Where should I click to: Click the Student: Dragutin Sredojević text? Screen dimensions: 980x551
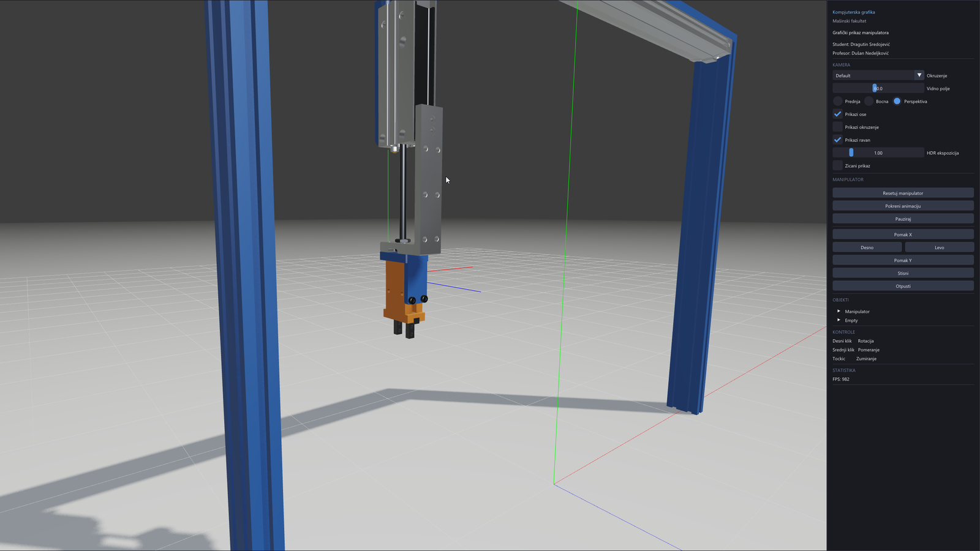click(861, 44)
